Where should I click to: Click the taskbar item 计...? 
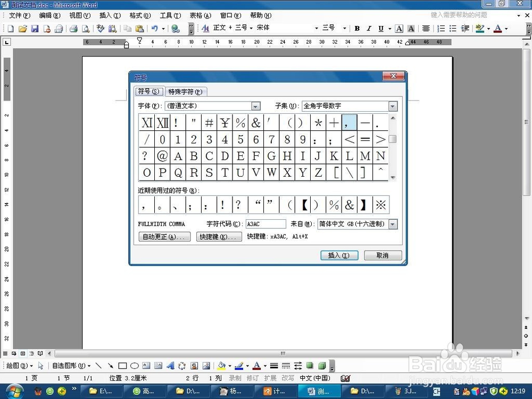pyautogui.click(x=276, y=391)
